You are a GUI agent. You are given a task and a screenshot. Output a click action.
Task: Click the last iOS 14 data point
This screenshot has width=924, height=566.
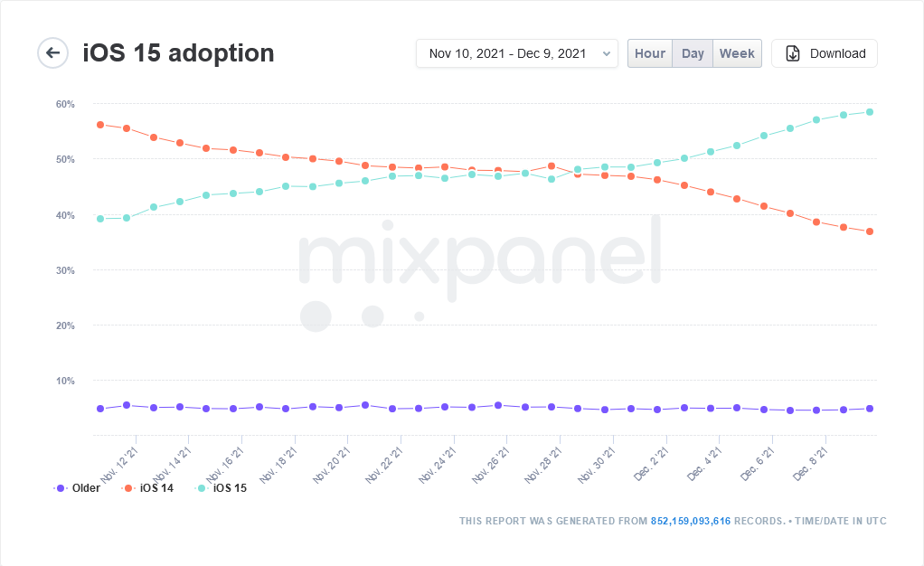pyautogui.click(x=869, y=231)
